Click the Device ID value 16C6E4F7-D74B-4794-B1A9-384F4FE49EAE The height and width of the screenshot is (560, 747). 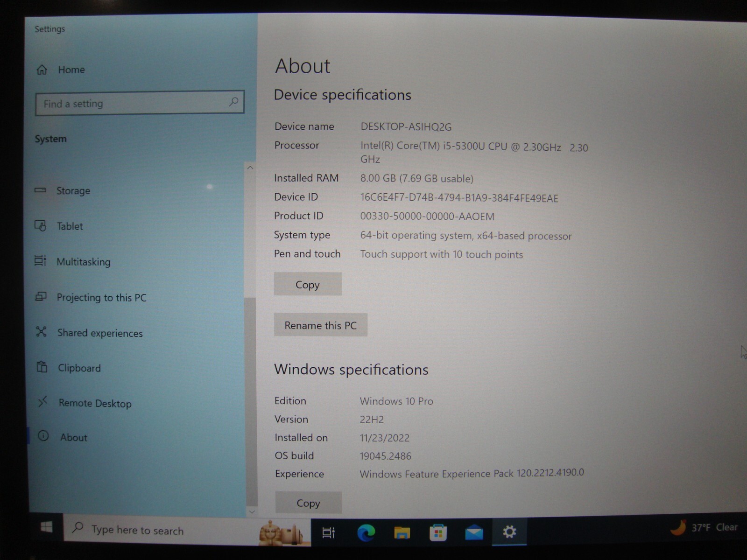(459, 198)
